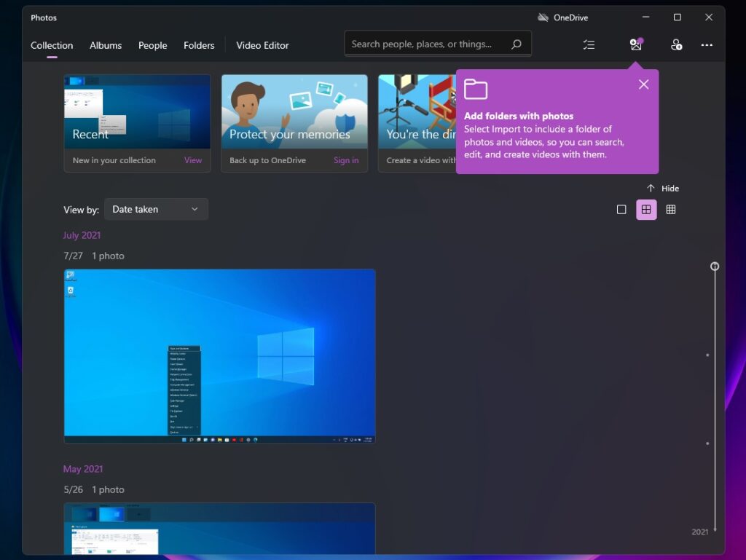
Task: Click the folder icon in the popup
Action: 476,89
